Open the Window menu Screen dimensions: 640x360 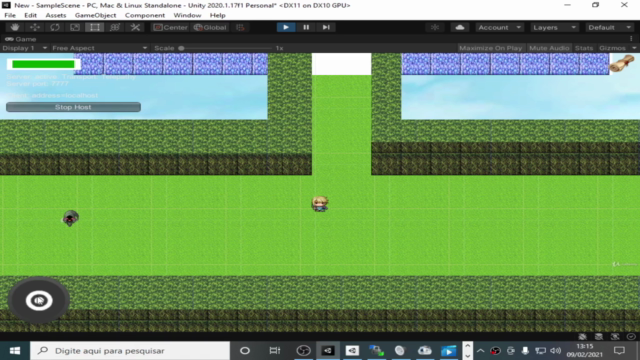pyautogui.click(x=187, y=15)
